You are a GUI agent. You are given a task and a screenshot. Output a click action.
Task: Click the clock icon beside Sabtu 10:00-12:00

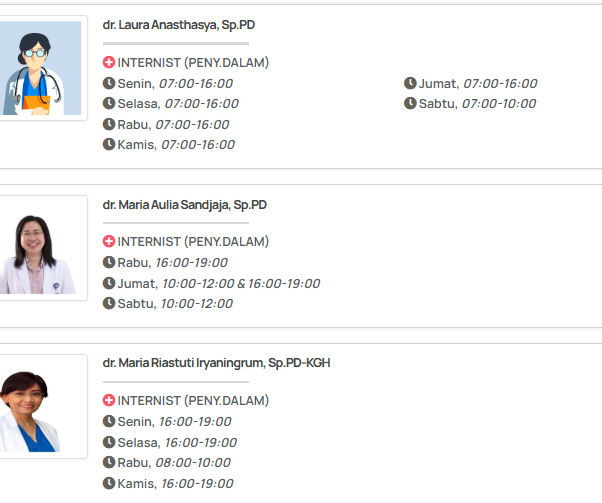pos(109,303)
